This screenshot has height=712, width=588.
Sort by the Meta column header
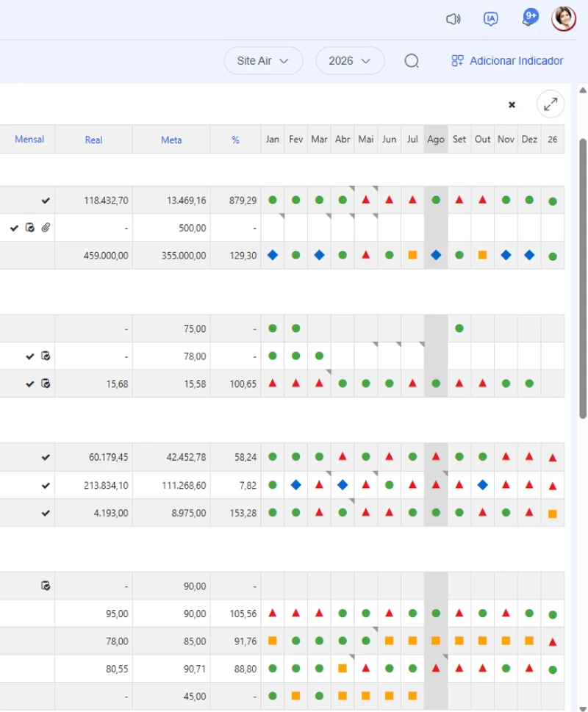171,140
